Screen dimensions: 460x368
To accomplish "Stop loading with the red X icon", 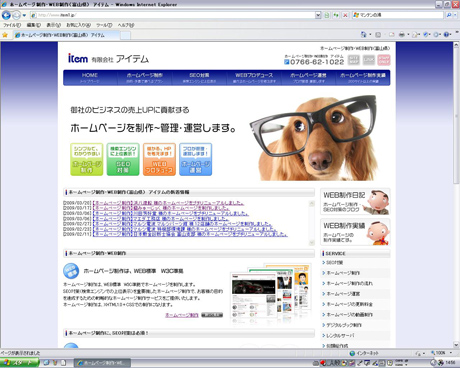I will point(345,15).
